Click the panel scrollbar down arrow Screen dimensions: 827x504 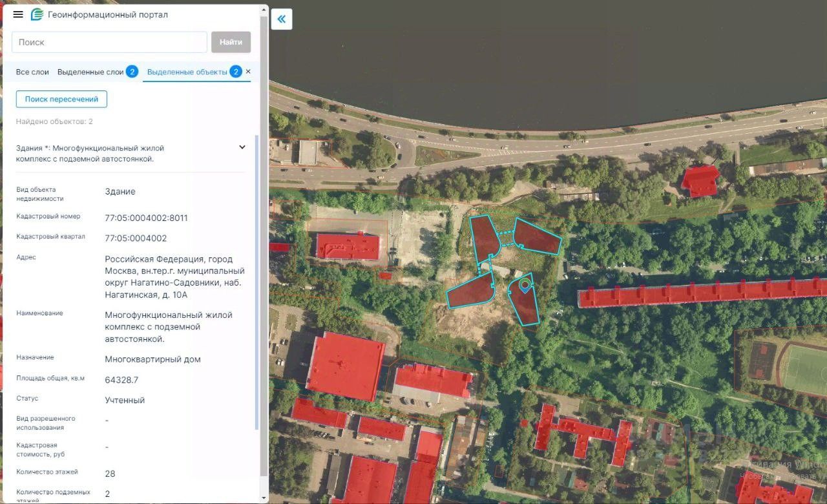point(264,498)
